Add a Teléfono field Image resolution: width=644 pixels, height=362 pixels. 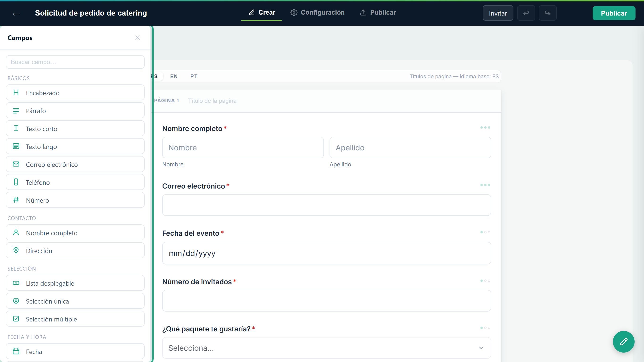(75, 182)
